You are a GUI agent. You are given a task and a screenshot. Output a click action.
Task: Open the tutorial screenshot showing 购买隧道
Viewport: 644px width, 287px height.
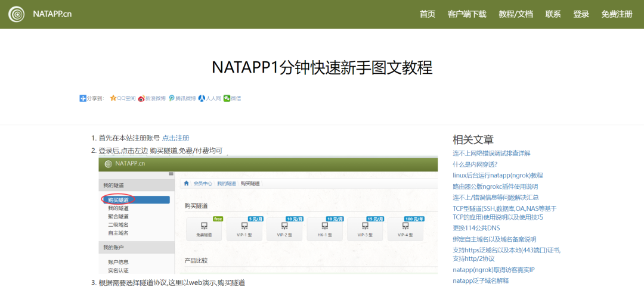point(268,214)
